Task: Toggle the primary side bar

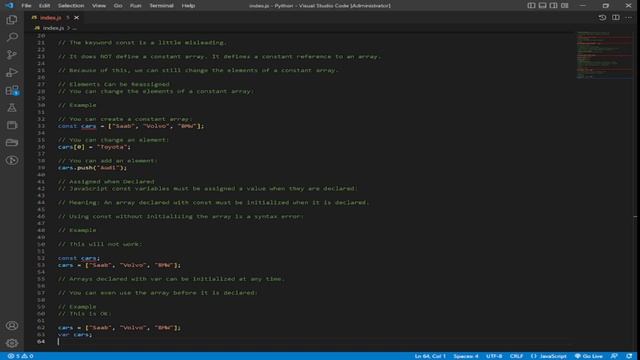Action: click(x=531, y=5)
